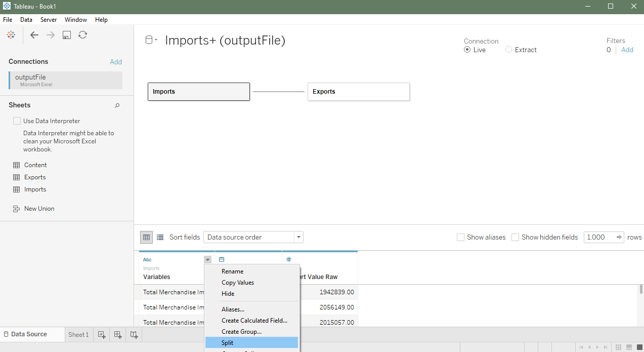Enable the Use Data Interpreter checkbox

17,121
